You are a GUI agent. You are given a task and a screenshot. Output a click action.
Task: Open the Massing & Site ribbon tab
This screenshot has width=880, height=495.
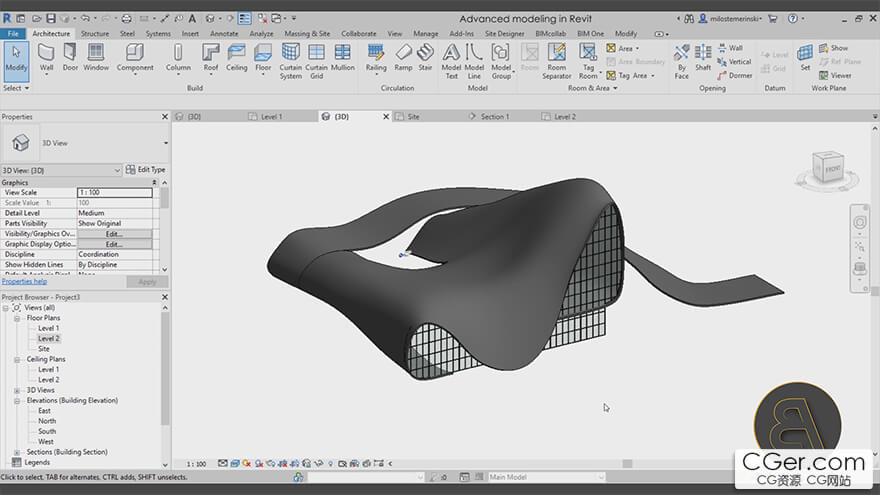tap(307, 34)
